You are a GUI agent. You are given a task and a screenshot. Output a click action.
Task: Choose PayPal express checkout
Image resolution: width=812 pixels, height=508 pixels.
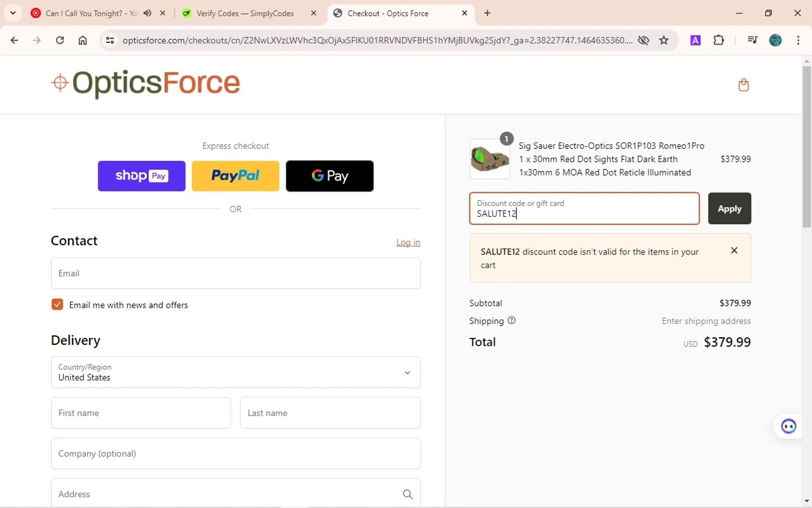[x=235, y=176]
